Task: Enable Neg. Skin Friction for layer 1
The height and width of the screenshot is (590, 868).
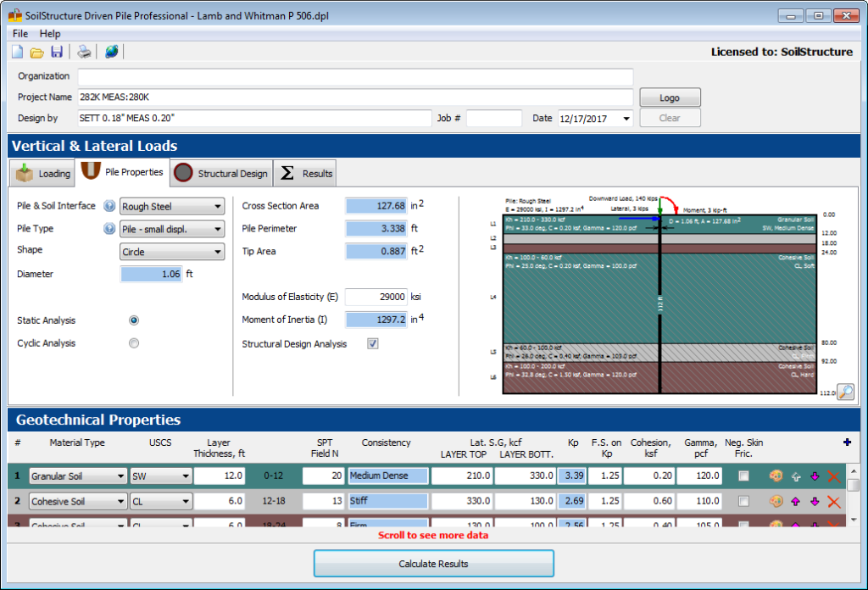Action: (x=743, y=476)
